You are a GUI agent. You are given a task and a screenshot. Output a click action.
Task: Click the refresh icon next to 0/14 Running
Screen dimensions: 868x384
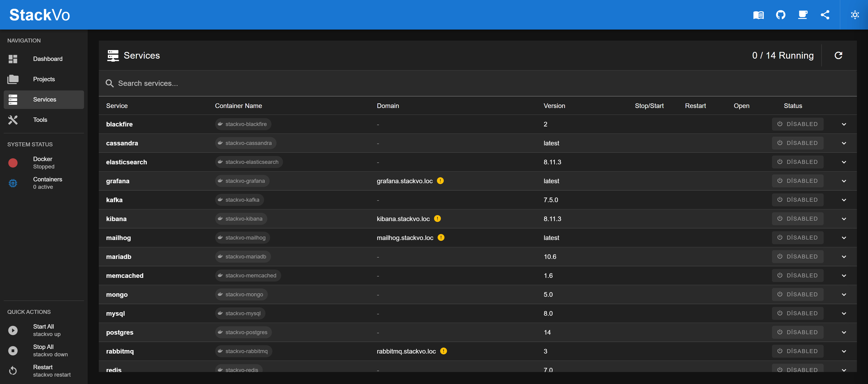point(839,55)
